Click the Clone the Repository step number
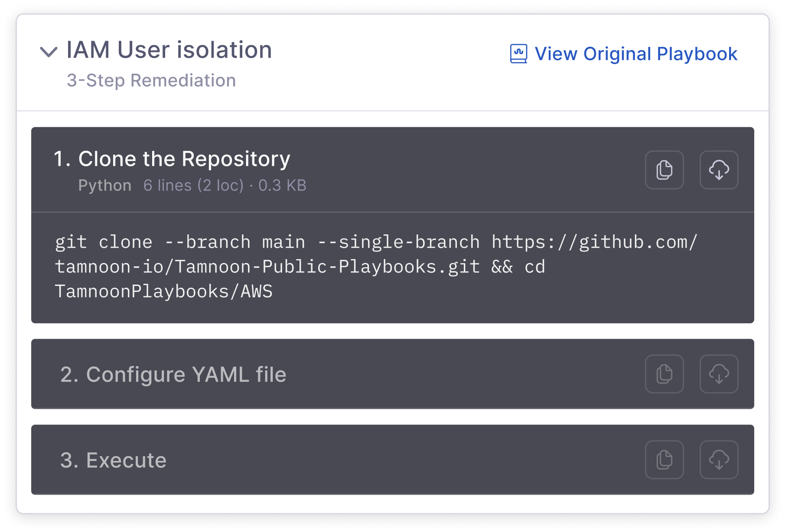The image size is (785, 532). click(x=62, y=159)
